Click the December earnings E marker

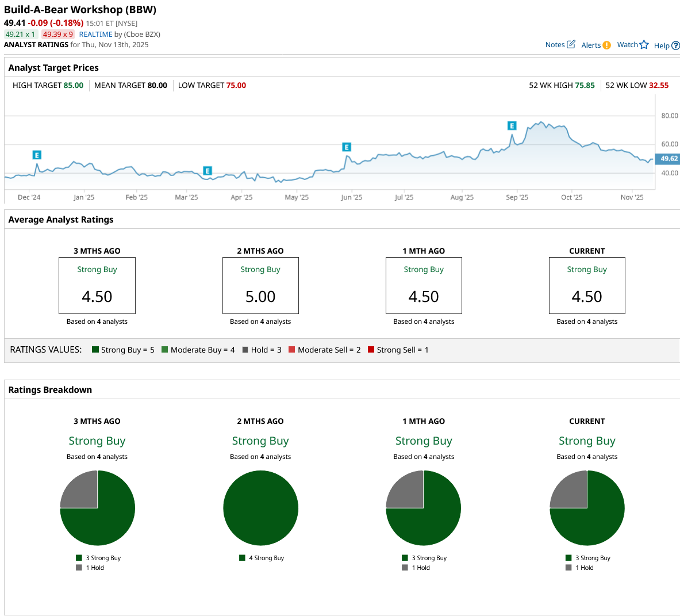(x=37, y=155)
